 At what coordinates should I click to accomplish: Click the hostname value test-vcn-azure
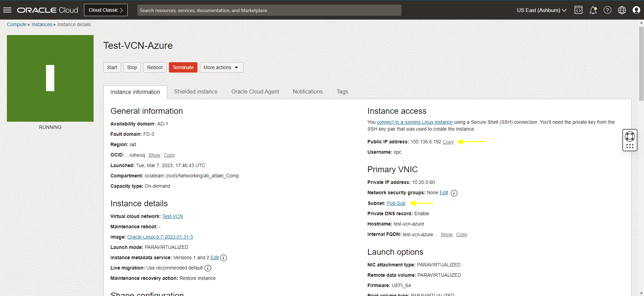409,224
